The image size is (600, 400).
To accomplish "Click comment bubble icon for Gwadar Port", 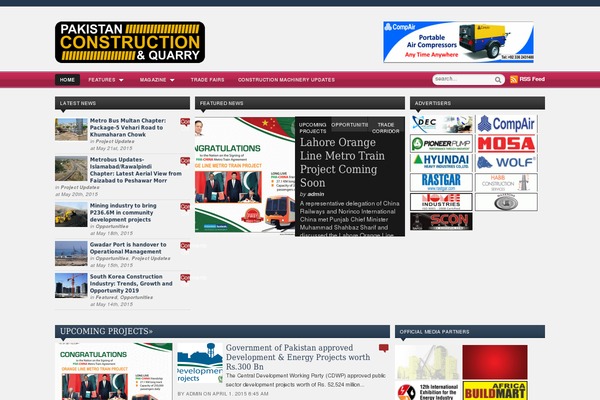I will point(185,246).
